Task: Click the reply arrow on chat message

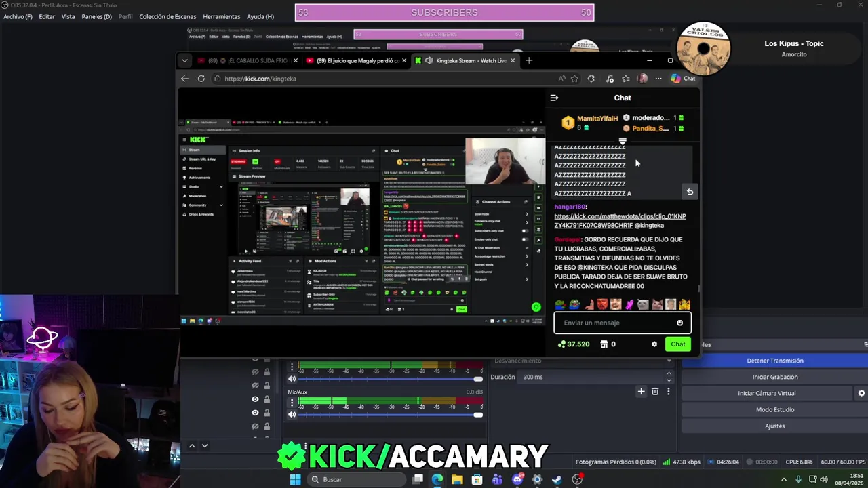Action: [x=690, y=192]
